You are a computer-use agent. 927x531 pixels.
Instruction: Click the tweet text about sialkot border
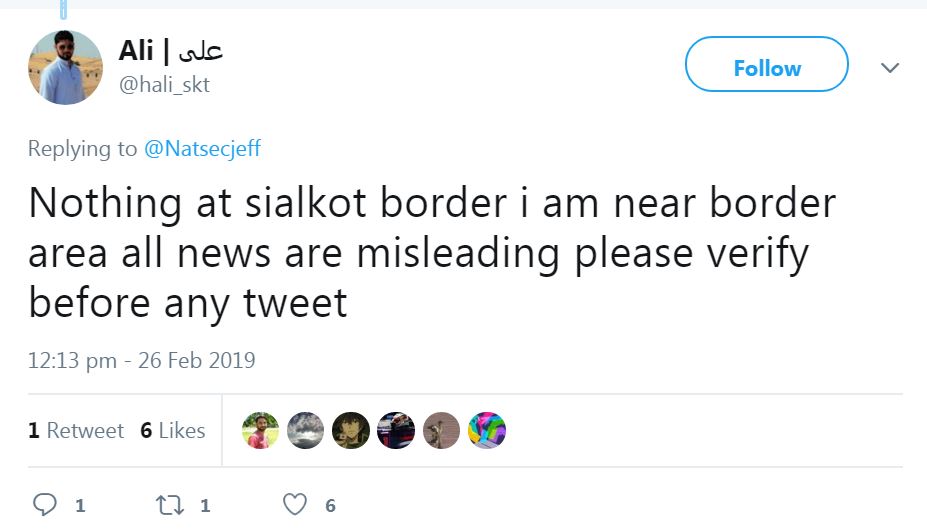click(x=430, y=253)
